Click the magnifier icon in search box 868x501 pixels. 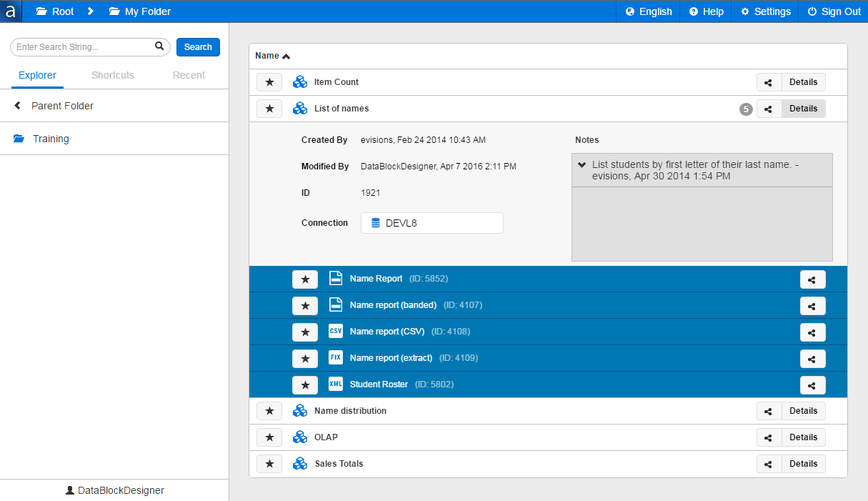click(x=159, y=46)
